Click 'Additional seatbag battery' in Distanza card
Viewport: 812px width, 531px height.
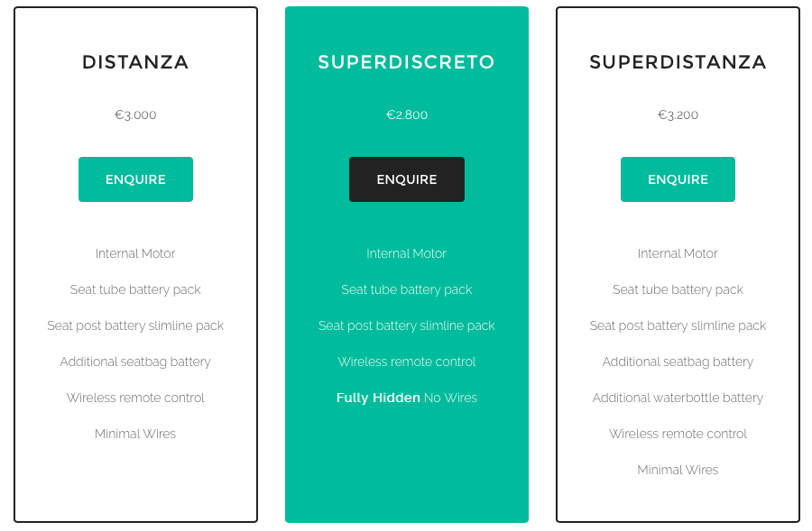click(x=135, y=362)
